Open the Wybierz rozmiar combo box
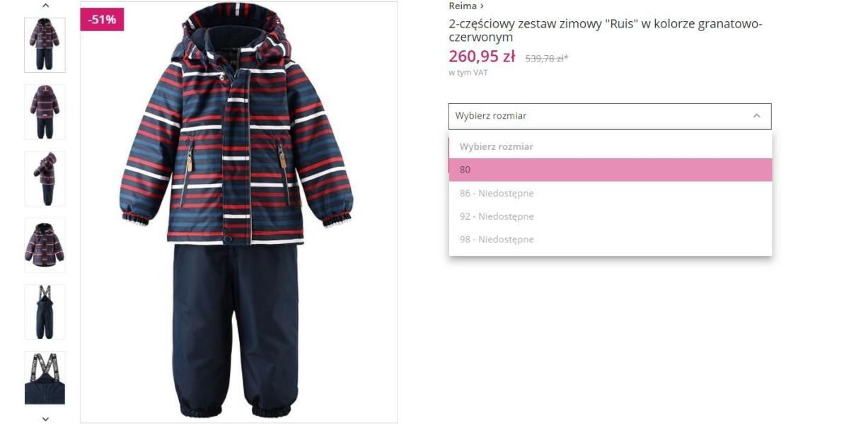868x424 pixels. pos(610,116)
